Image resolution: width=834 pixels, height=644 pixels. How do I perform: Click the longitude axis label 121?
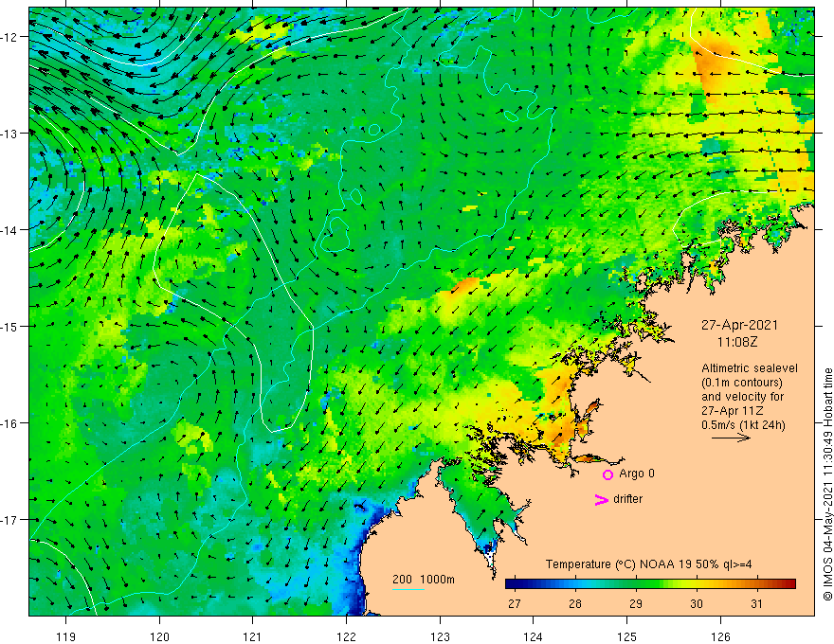253,636
